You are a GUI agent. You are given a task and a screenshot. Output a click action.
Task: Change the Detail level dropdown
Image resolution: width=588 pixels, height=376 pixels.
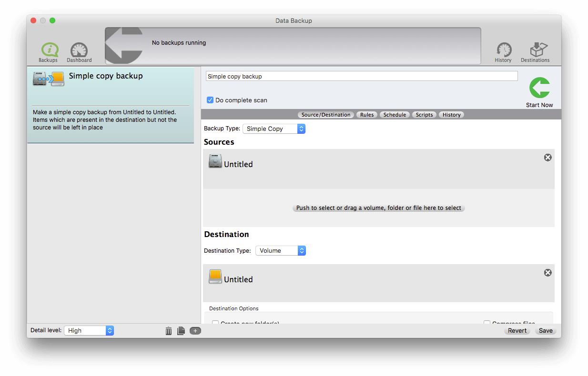click(89, 330)
